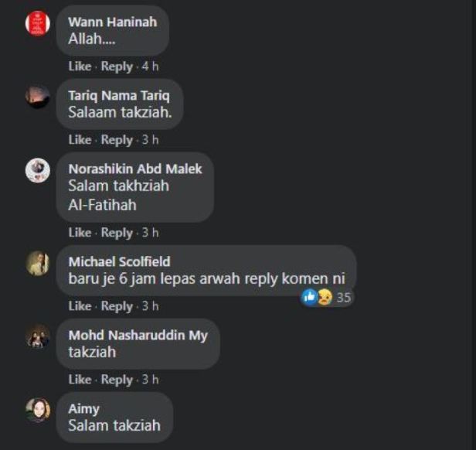Open Tariq Nama Tariq's profile avatar
Image resolution: width=476 pixels, height=450 pixels.
pyautogui.click(x=38, y=97)
